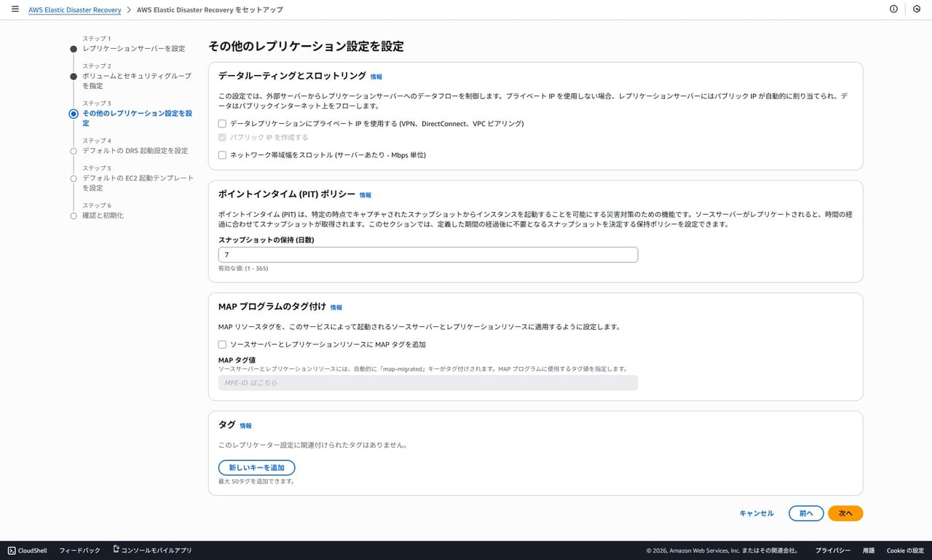This screenshot has width=932, height=560.
Task: Cancel the setup wizard
Action: click(756, 513)
